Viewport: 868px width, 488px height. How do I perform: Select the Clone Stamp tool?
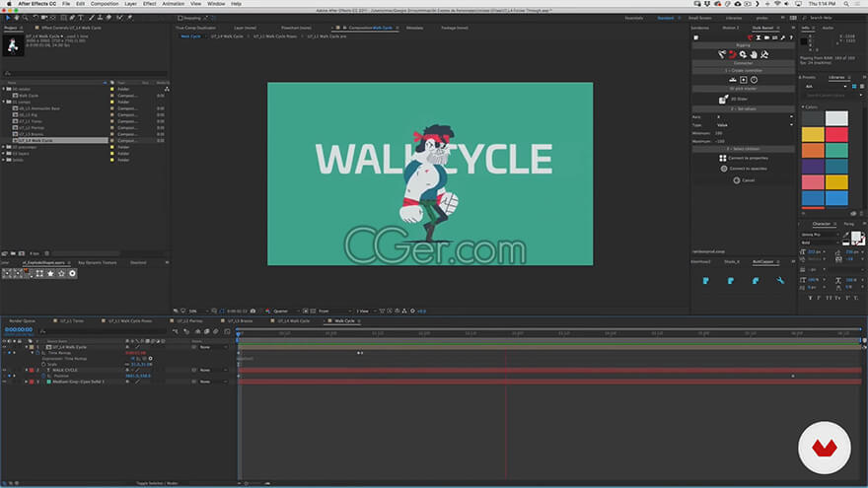(x=101, y=18)
